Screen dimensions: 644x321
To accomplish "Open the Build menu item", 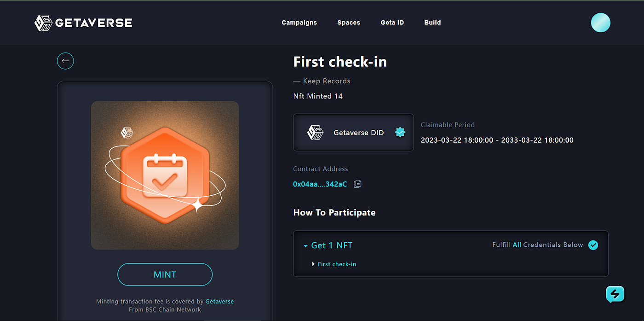I will pyautogui.click(x=432, y=23).
